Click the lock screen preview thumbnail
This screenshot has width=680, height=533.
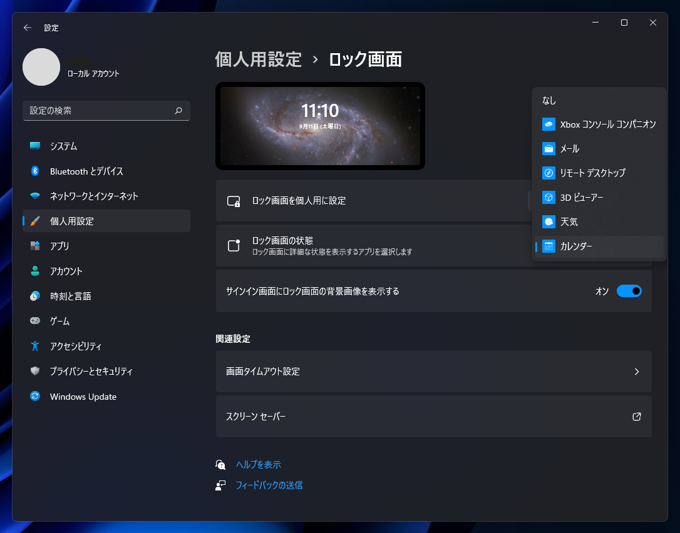point(320,126)
